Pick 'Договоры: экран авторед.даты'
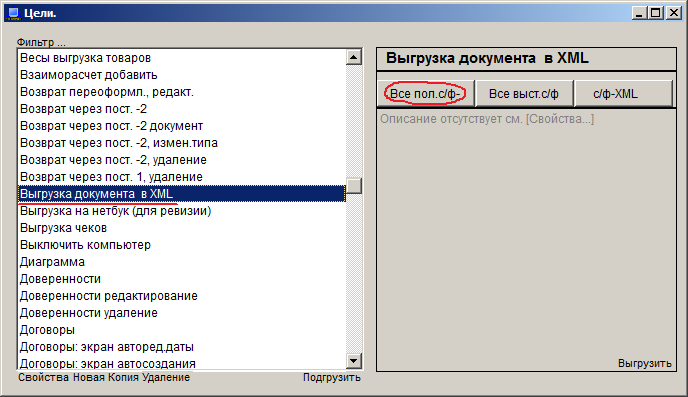688x397 pixels. 182,347
